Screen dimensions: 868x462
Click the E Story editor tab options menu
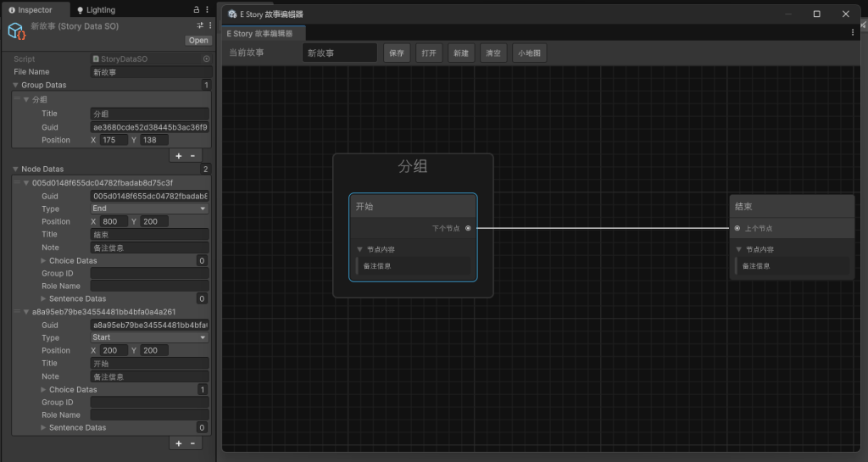point(853,33)
